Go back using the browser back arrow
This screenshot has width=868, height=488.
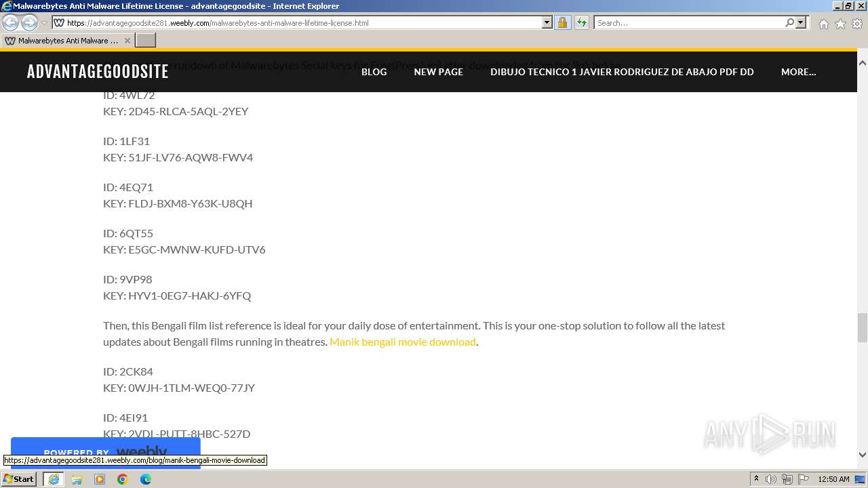point(11,22)
